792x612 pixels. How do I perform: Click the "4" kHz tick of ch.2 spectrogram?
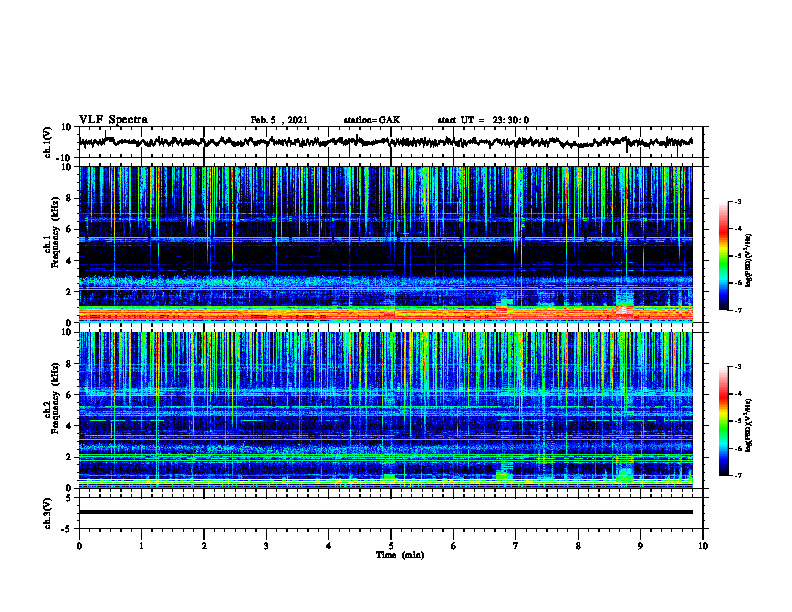pyautogui.click(x=69, y=426)
